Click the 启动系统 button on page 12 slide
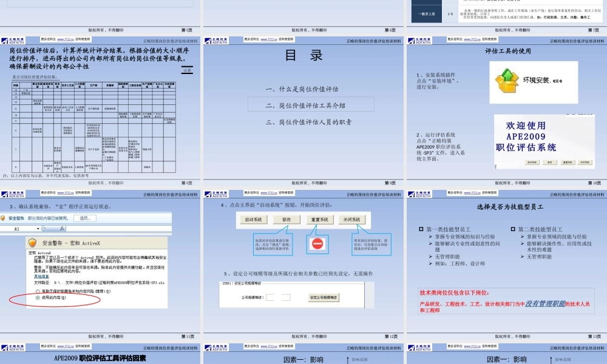This screenshot has height=364, width=607. (x=254, y=220)
